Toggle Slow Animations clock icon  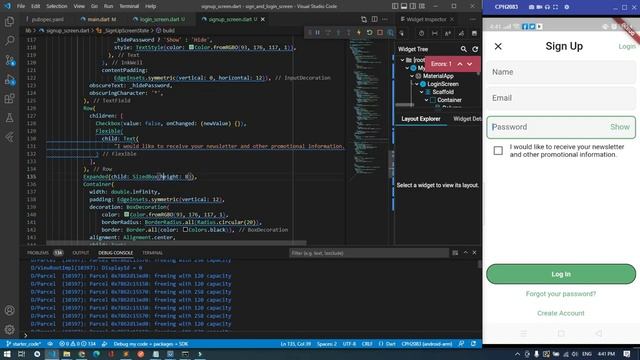point(421,33)
